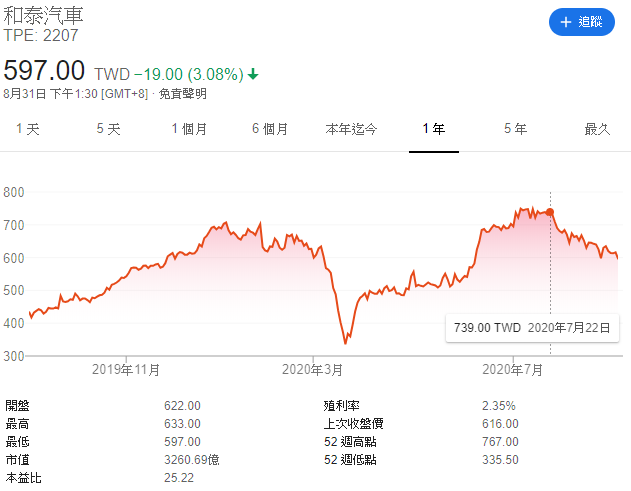The image size is (631, 491).
Task: Switch to the 1 個月 chart range
Action: click(x=189, y=129)
